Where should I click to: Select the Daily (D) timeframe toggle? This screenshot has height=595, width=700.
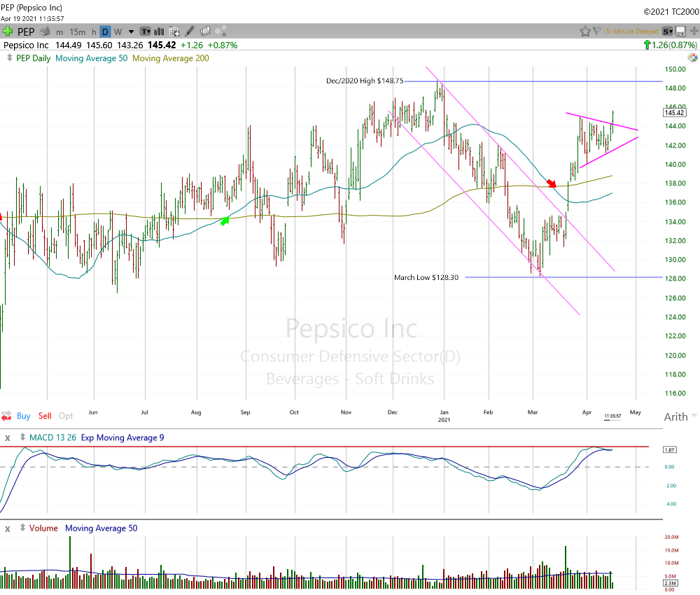click(x=104, y=31)
